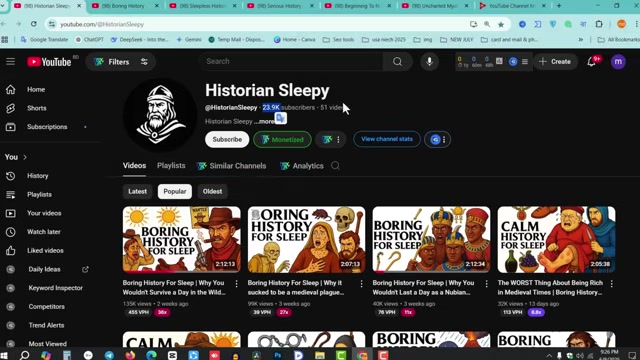The height and width of the screenshot is (360, 640).
Task: Click the filter sliders icon beside Filters
Action: click(144, 62)
